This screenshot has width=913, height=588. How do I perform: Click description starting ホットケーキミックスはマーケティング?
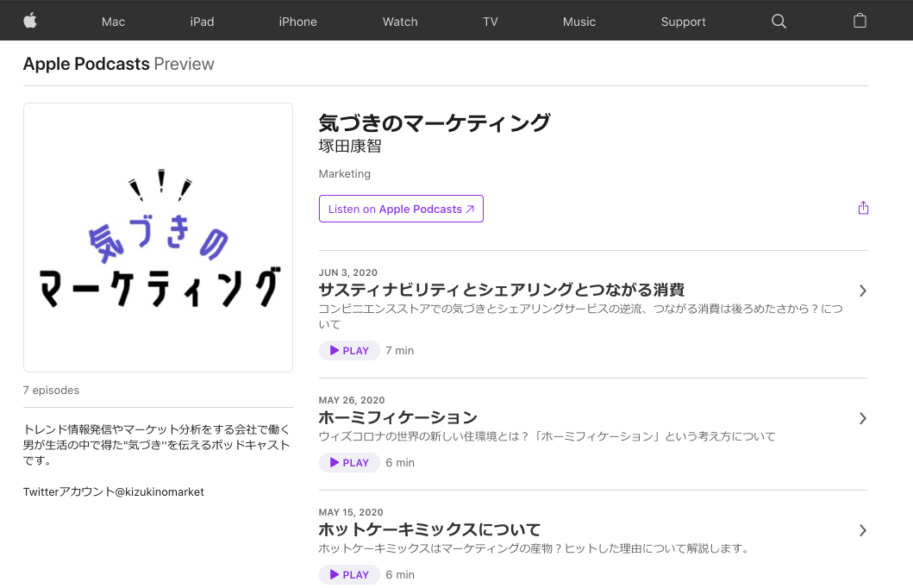(x=534, y=548)
